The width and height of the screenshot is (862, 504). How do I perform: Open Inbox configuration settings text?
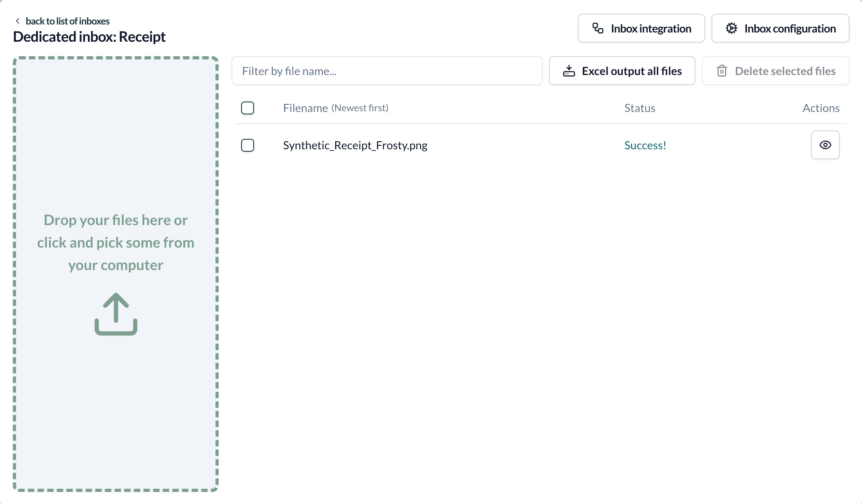pyautogui.click(x=790, y=28)
